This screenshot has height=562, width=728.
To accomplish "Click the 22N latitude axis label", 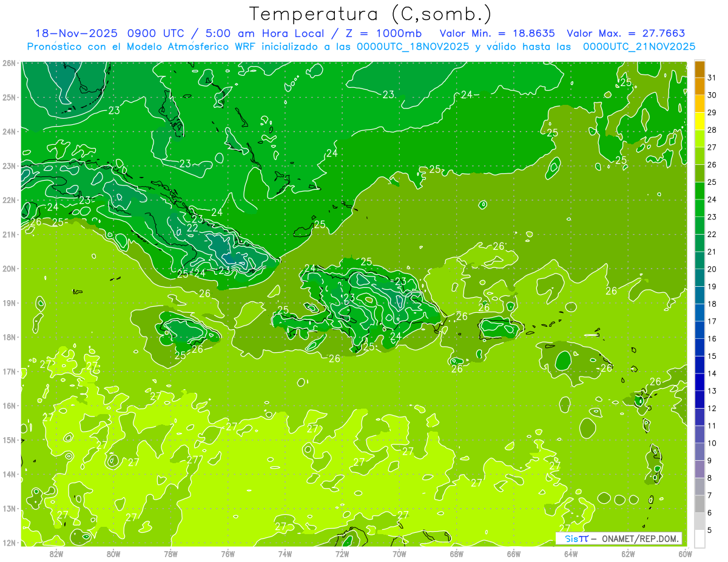I will pyautogui.click(x=9, y=199).
